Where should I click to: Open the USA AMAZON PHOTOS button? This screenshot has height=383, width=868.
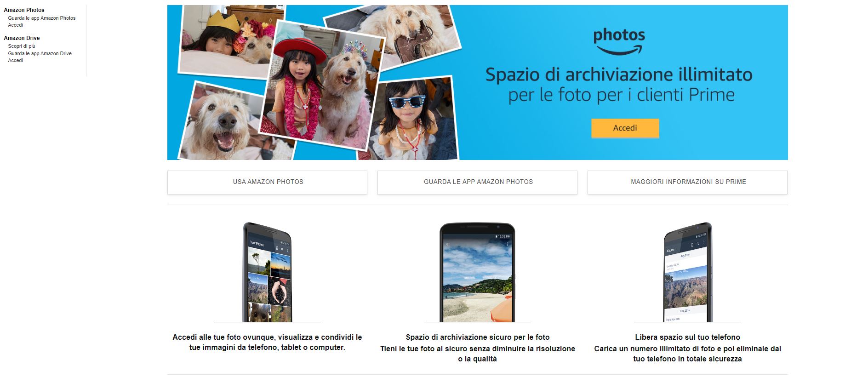tap(267, 182)
